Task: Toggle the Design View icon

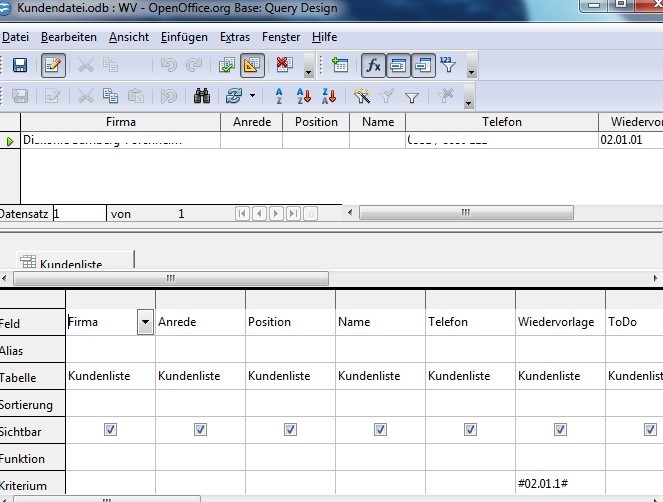Action: [252, 66]
